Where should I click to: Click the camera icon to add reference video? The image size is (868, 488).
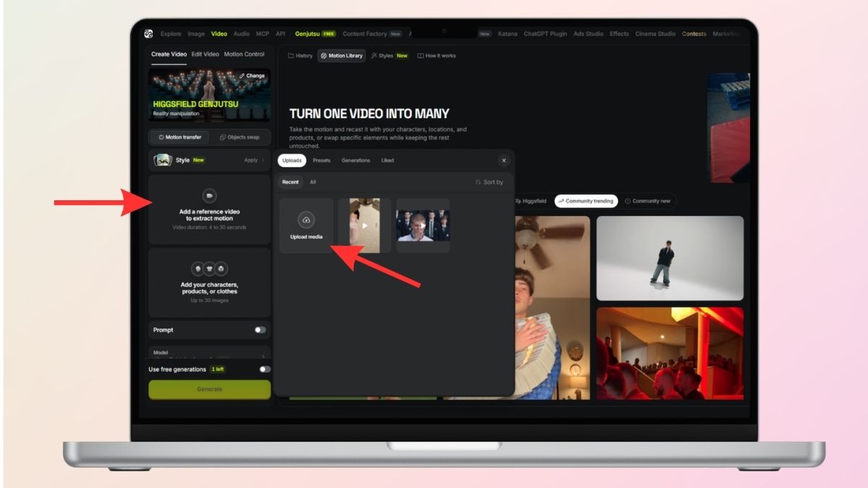209,196
